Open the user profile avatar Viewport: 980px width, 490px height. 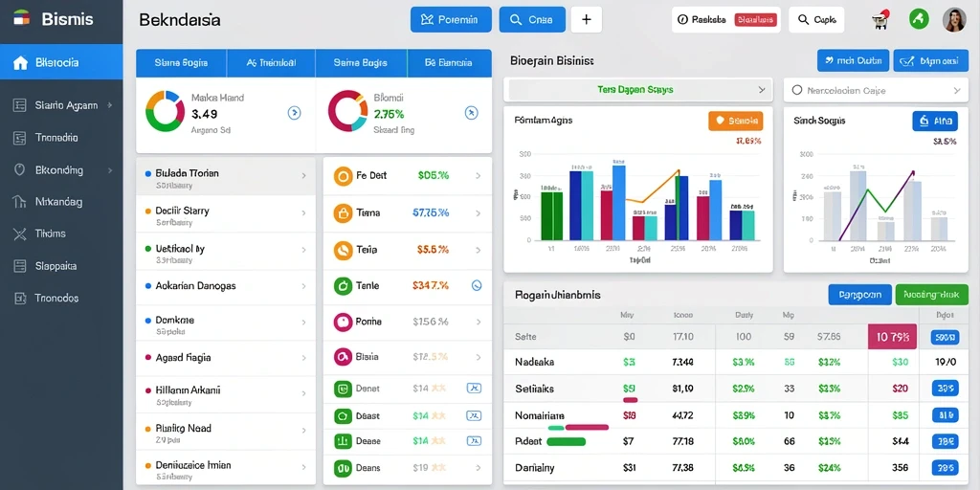pyautogui.click(x=954, y=20)
